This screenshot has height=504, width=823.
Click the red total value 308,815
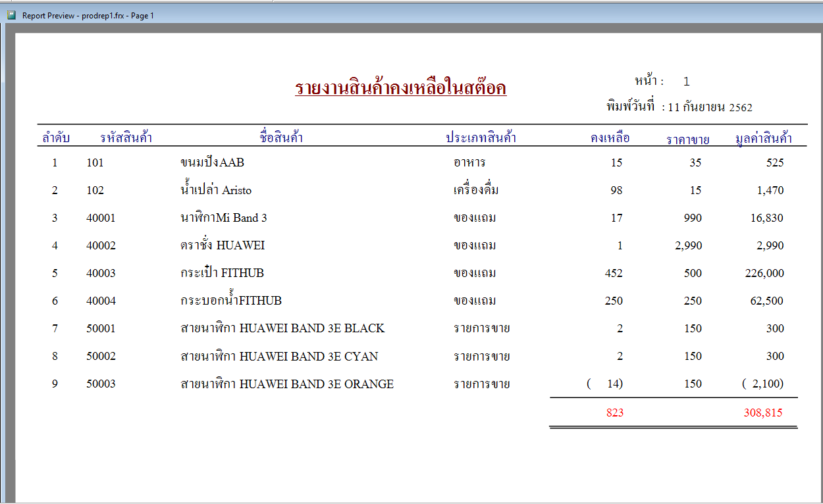pos(763,413)
